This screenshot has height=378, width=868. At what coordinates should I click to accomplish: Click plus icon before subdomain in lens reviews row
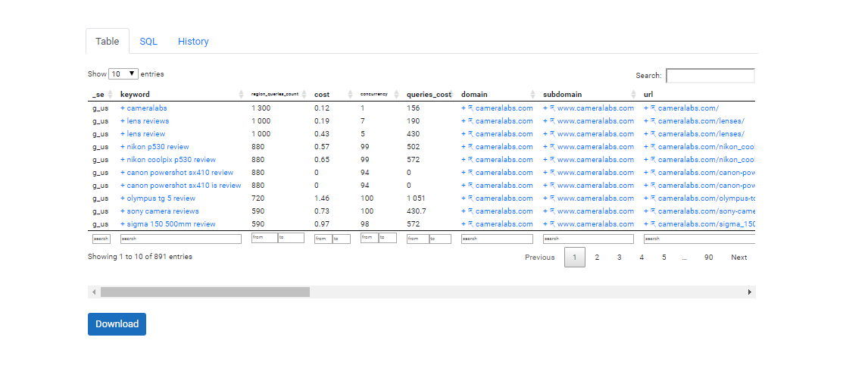click(x=545, y=121)
